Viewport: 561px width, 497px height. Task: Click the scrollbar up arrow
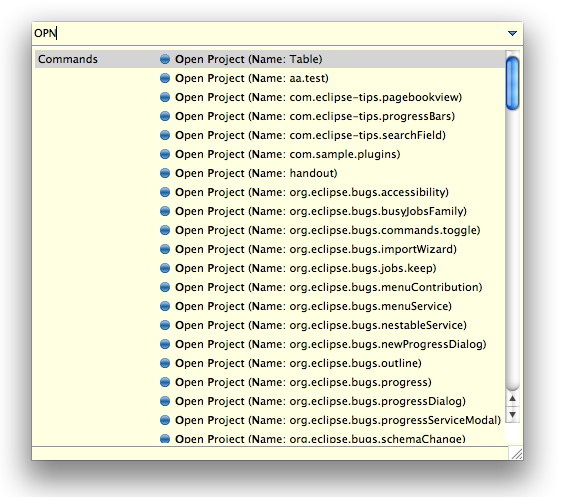click(512, 399)
